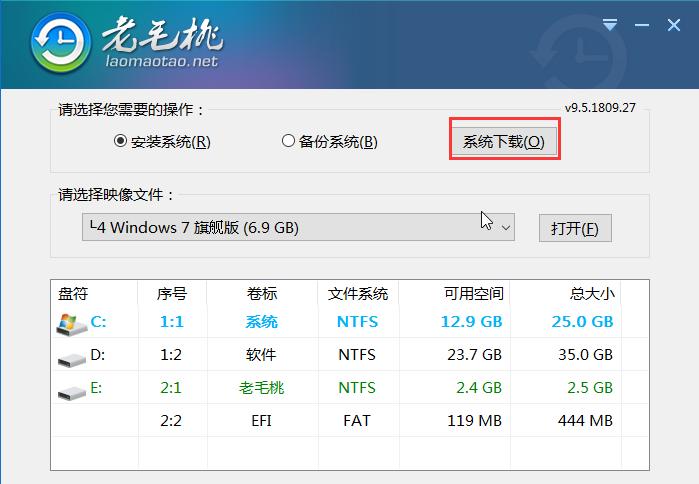Viewport: 699px width, 484px height.
Task: Open the title bar dropdown menu triangle
Action: coord(610,25)
